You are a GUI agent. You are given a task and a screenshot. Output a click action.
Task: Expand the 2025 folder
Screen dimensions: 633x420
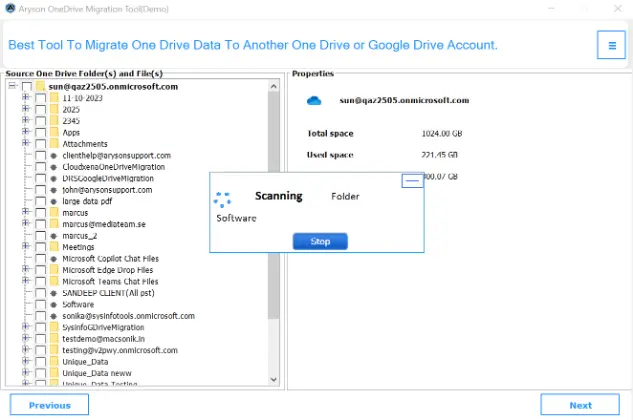point(26,108)
